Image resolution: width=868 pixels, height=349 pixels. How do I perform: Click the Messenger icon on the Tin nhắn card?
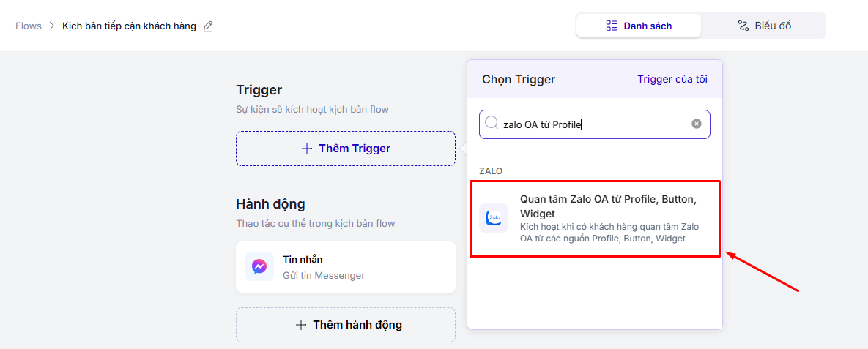(x=259, y=266)
